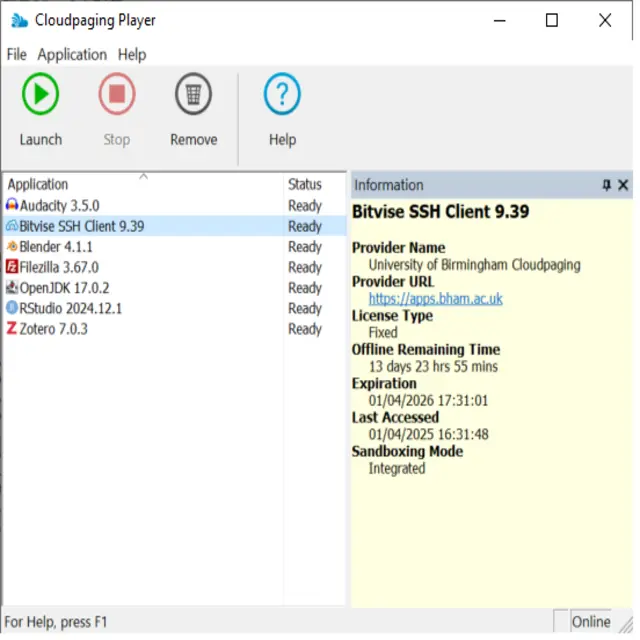The width and height of the screenshot is (640, 640).
Task: Select the Blender 4.1.1 application icon
Action: click(x=12, y=246)
